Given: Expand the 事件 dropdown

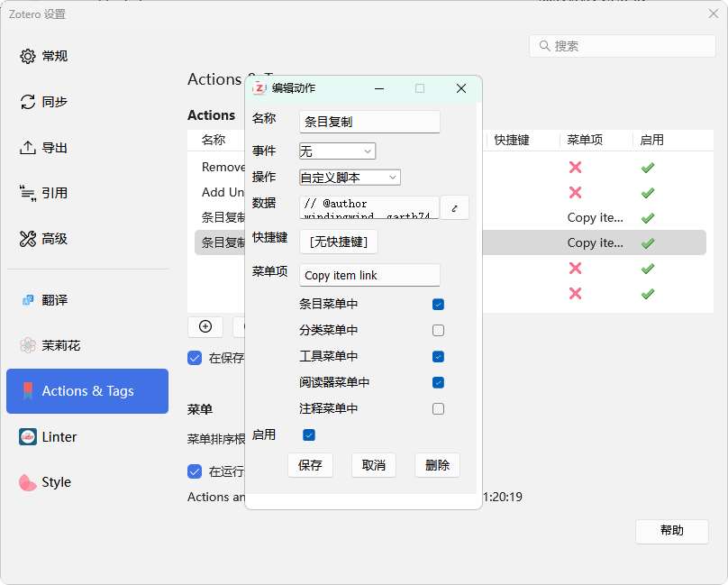Looking at the screenshot, I should pos(337,151).
